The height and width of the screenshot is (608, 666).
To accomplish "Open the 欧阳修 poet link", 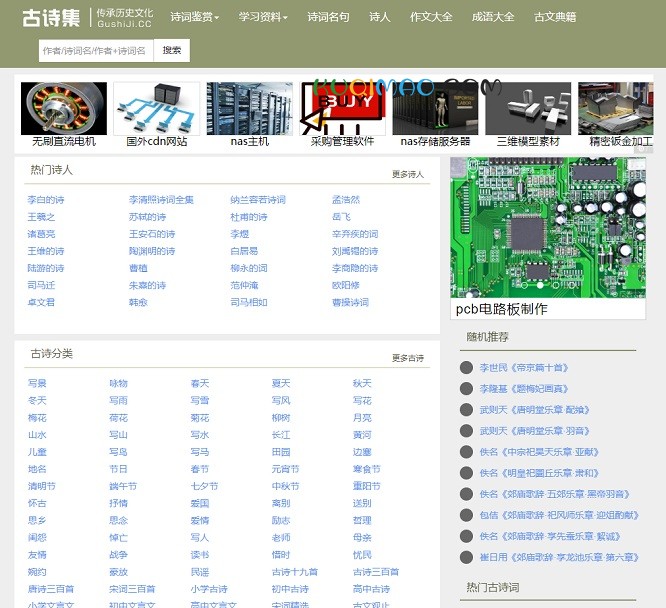I will (x=346, y=285).
